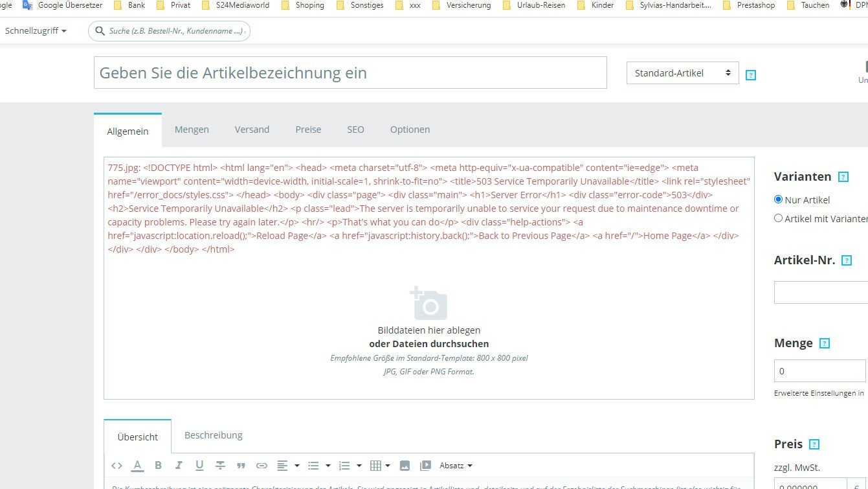Switch to the Mengen tab
This screenshot has height=489, width=868.
click(192, 130)
